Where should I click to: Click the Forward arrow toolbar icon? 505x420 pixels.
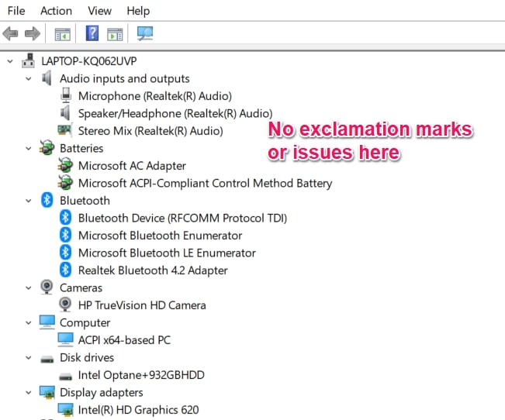tap(33, 33)
